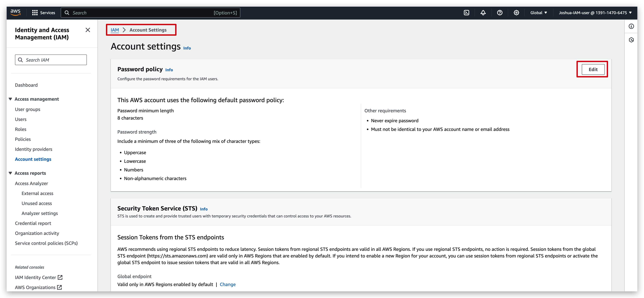Open the notifications bell
The width and height of the screenshot is (644, 298).
pos(483,12)
